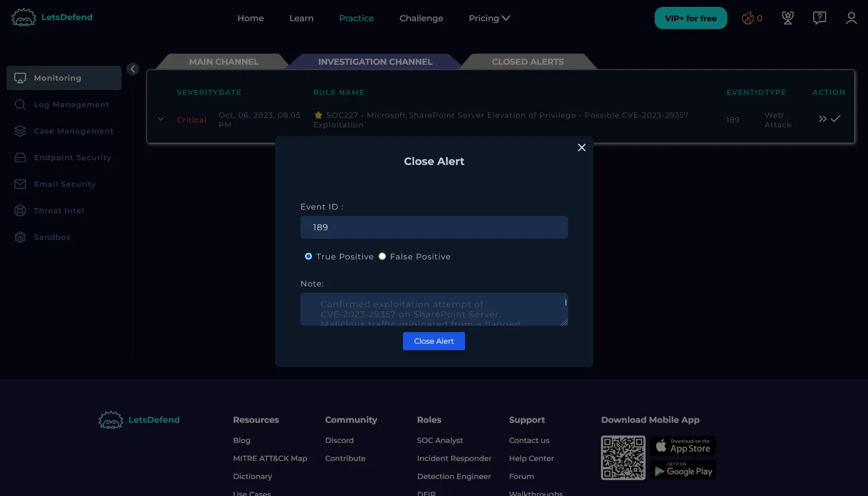Screen dimensions: 868x496
Task: Download the app from the App Store
Action: (683, 446)
